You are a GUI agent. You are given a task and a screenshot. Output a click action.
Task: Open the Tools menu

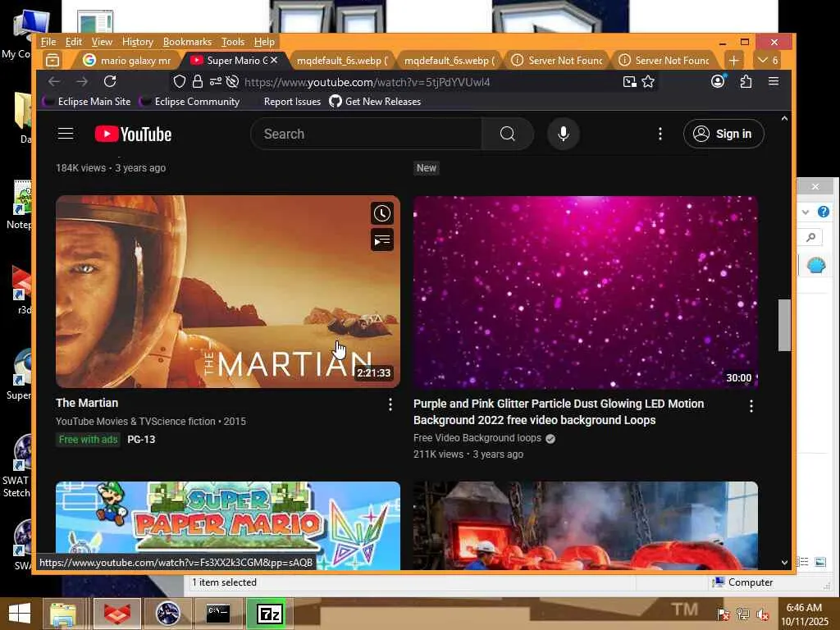tap(232, 42)
